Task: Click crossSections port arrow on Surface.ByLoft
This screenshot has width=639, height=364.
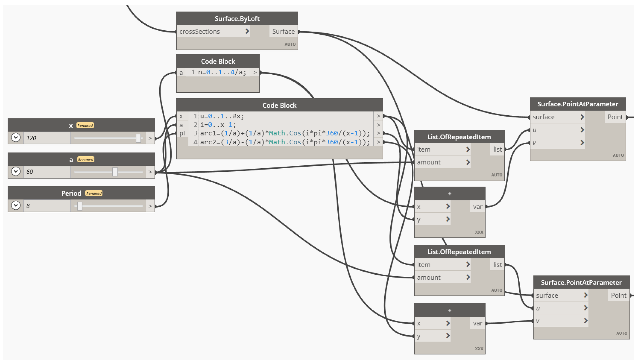Action: click(247, 31)
